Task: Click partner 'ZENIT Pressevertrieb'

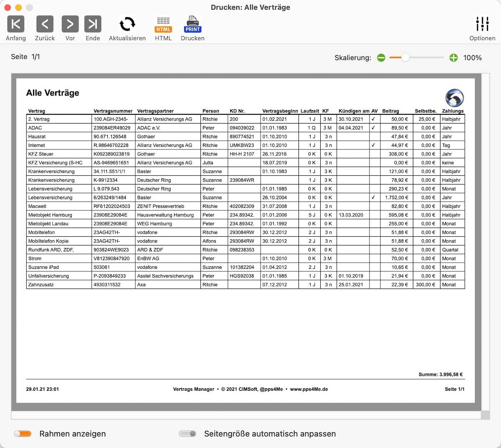Action: click(x=161, y=206)
